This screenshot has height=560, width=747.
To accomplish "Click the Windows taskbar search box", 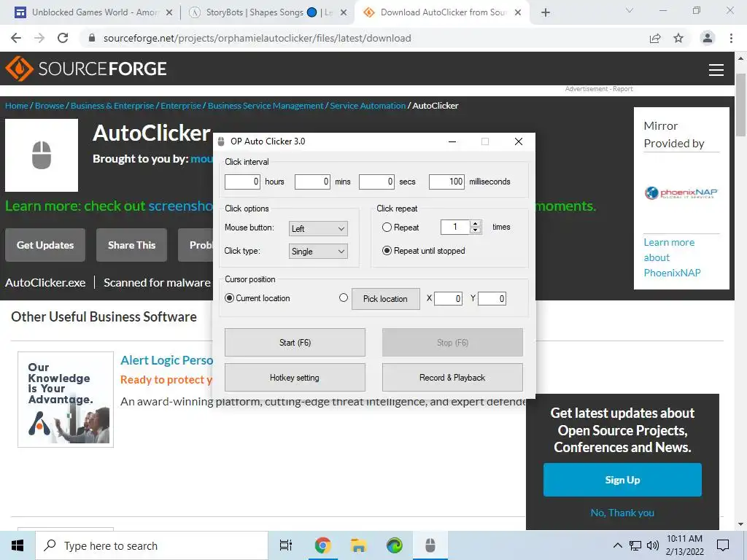I will point(152,545).
